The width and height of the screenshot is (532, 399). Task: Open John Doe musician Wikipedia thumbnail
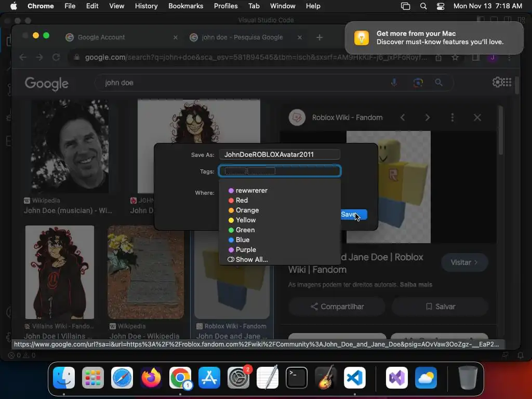(70, 146)
